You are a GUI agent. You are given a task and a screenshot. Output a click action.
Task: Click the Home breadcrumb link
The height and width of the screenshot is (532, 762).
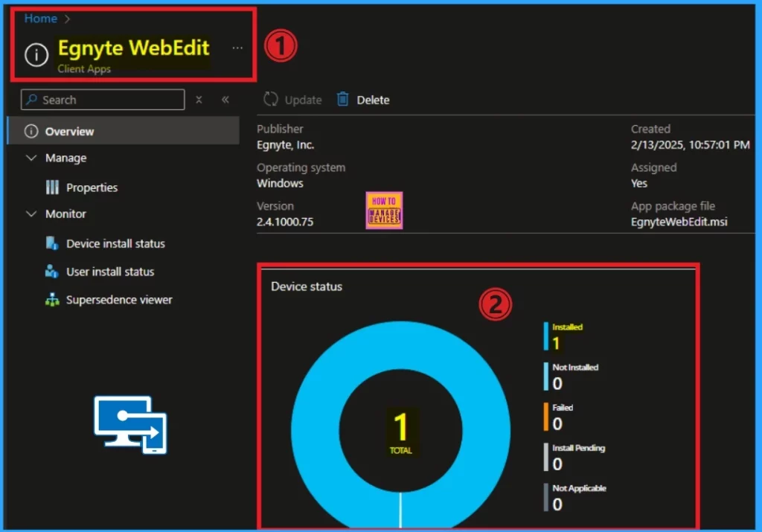[41, 19]
